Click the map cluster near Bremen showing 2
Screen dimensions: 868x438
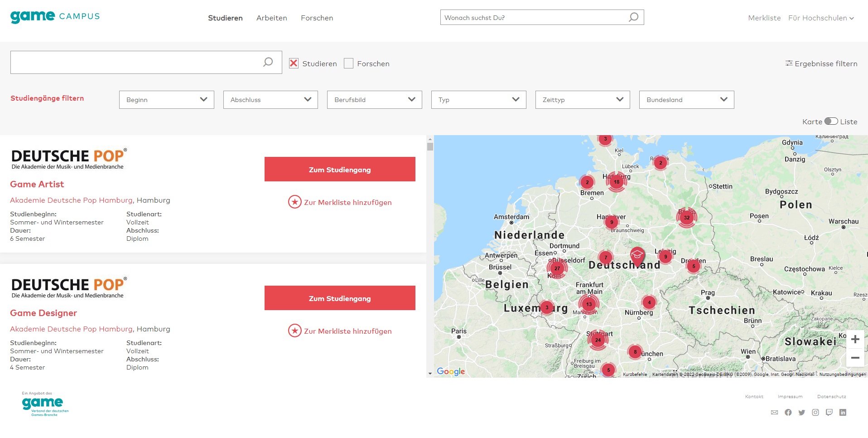(587, 182)
